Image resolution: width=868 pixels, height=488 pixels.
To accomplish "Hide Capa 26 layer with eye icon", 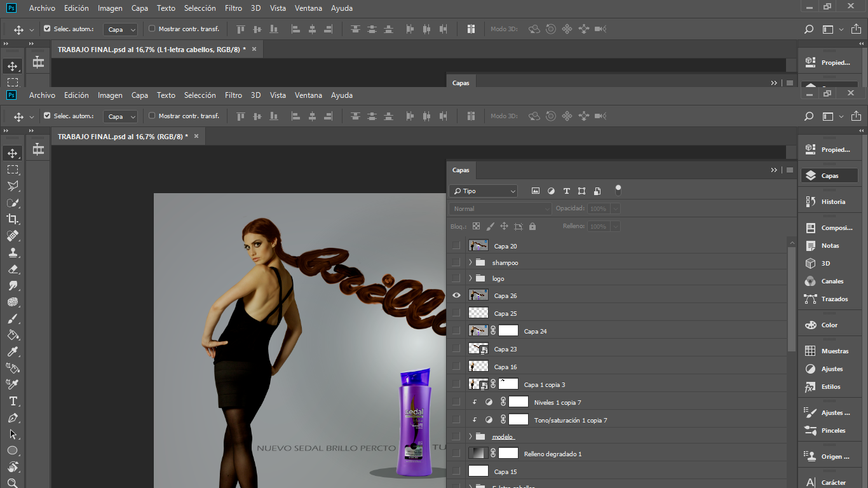I will click(456, 295).
